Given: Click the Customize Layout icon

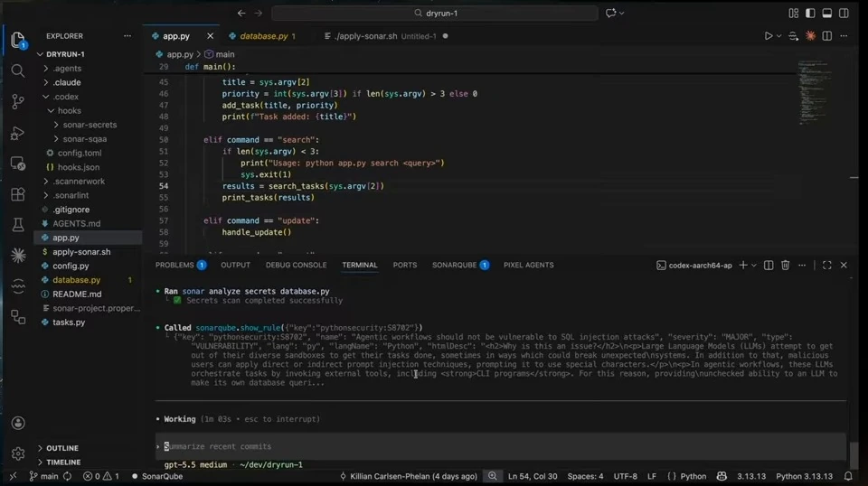Looking at the screenshot, I should [x=793, y=13].
